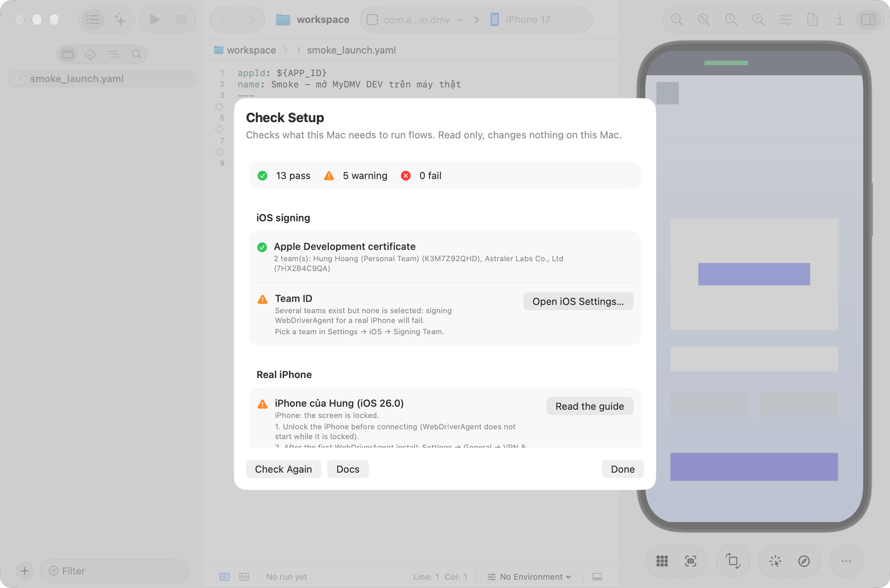Click the Run play button in toolbar
The height and width of the screenshot is (588, 890).
[x=154, y=19]
